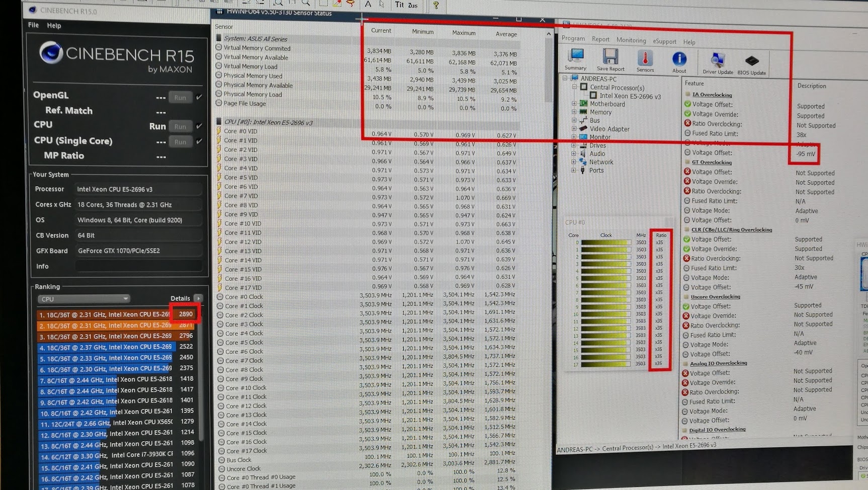Click the Fused Ratio Limit 38x value
Viewport: 868px width, 490px height.
click(802, 135)
